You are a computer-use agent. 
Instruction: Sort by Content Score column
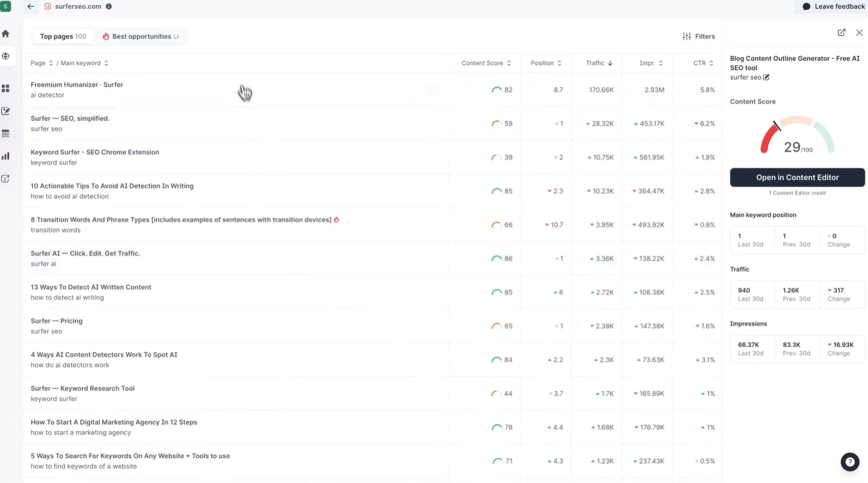point(486,63)
